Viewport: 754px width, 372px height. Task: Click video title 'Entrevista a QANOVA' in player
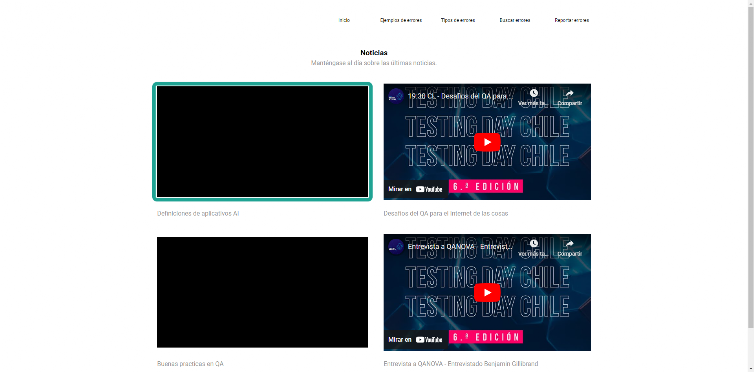tap(460, 246)
